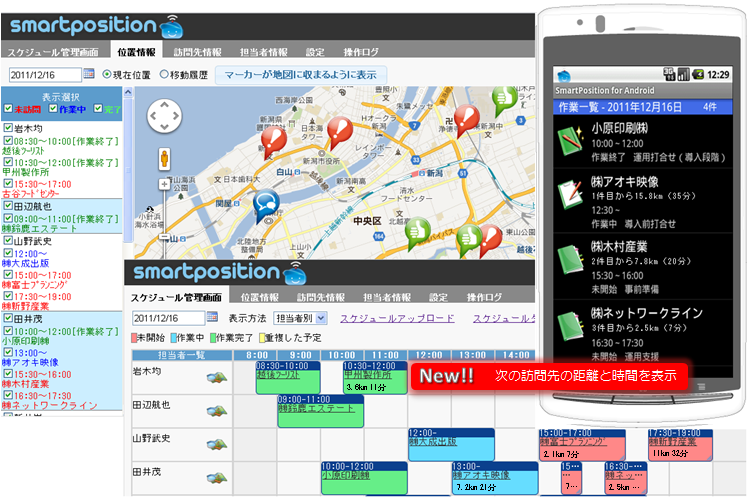
Task: Open map icon in 山野武史 schedule row
Action: [x=217, y=445]
